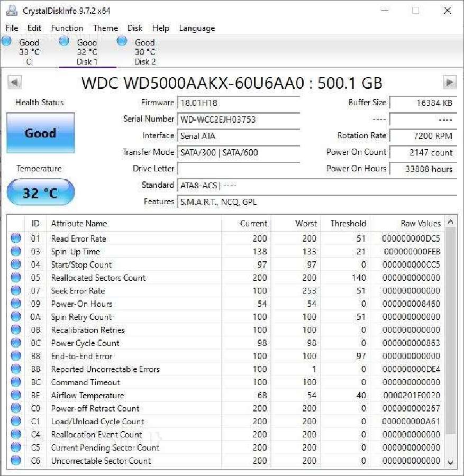This screenshot has width=464, height=476.
Task: Switch to the C: drive tab
Action: (29, 52)
